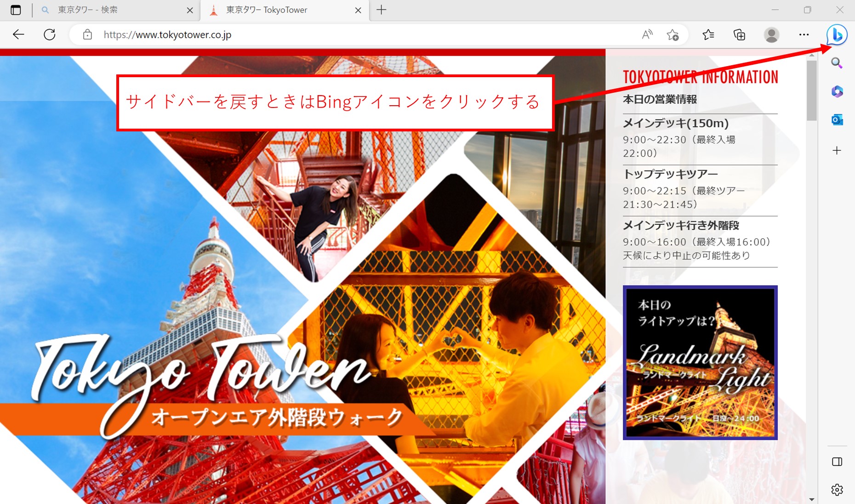The height and width of the screenshot is (504, 855).
Task: Open the Landmark Light illumination banner
Action: pos(700,362)
